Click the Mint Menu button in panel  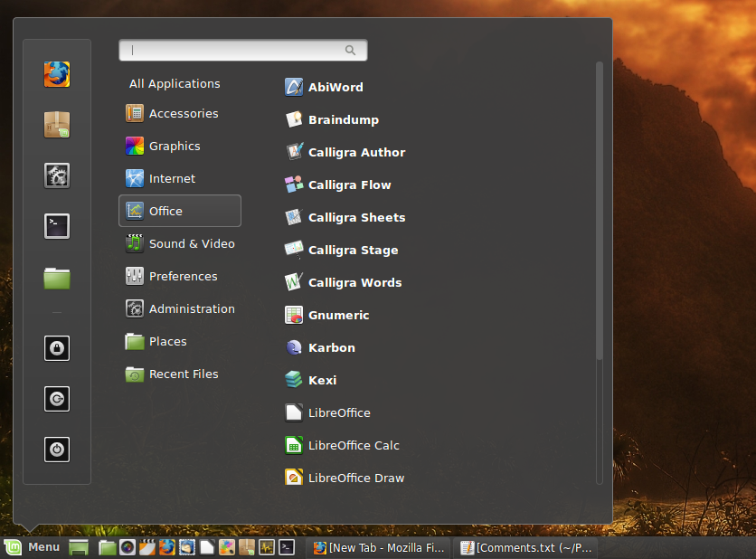pyautogui.click(x=32, y=547)
